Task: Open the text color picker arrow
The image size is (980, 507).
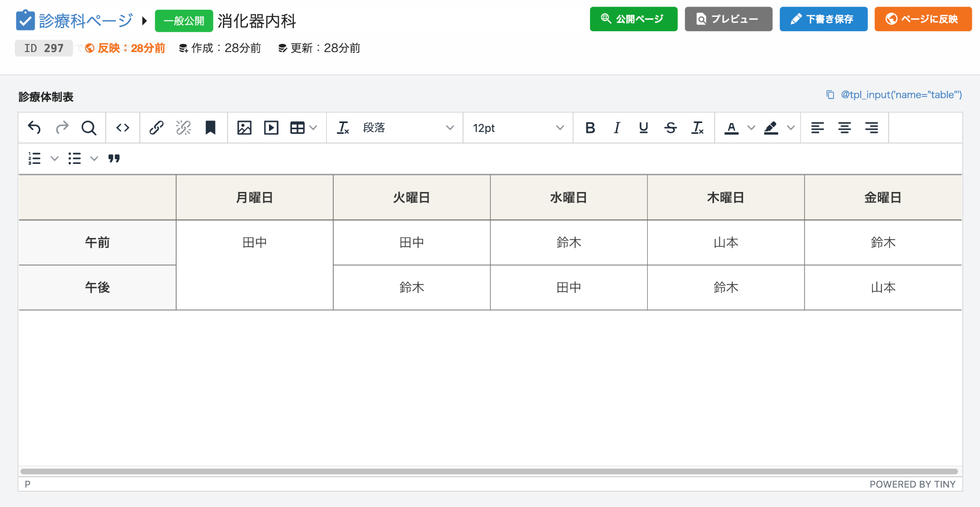Action: pyautogui.click(x=751, y=128)
